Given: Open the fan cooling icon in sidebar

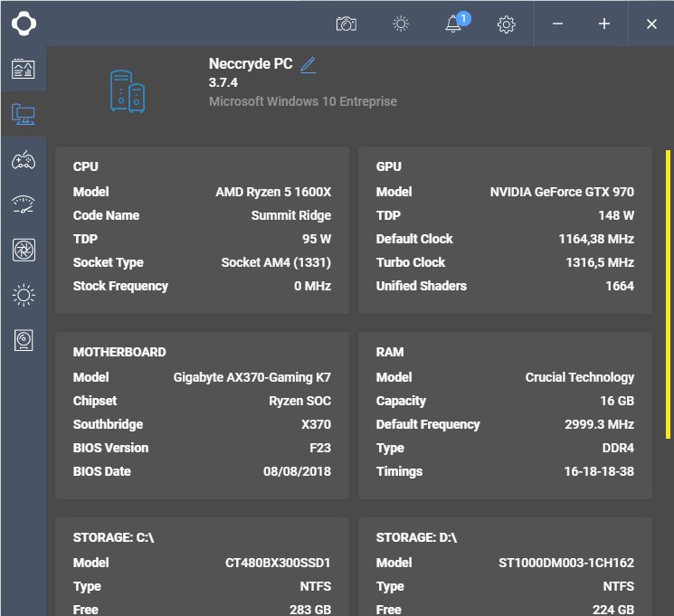Looking at the screenshot, I should click(23, 250).
